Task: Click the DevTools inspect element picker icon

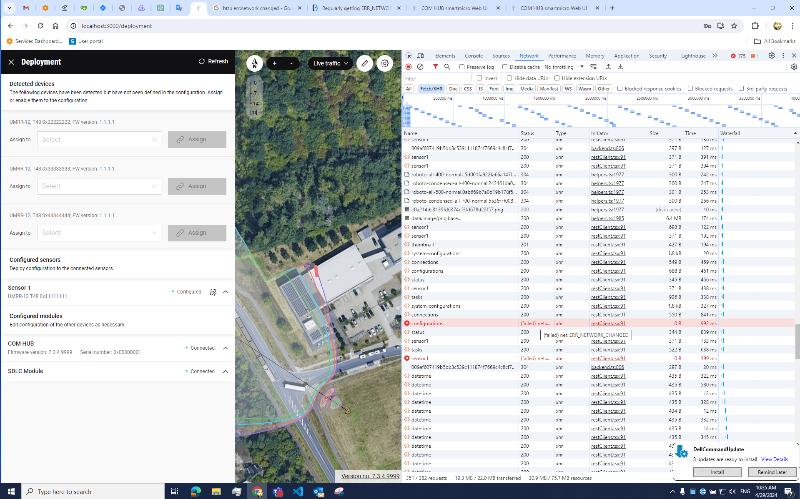Action: [x=409, y=56]
